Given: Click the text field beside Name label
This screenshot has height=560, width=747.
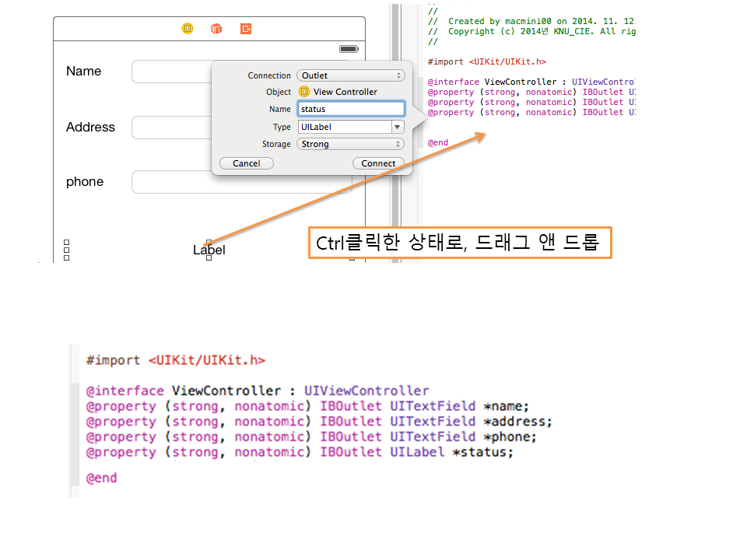Looking at the screenshot, I should [x=171, y=72].
